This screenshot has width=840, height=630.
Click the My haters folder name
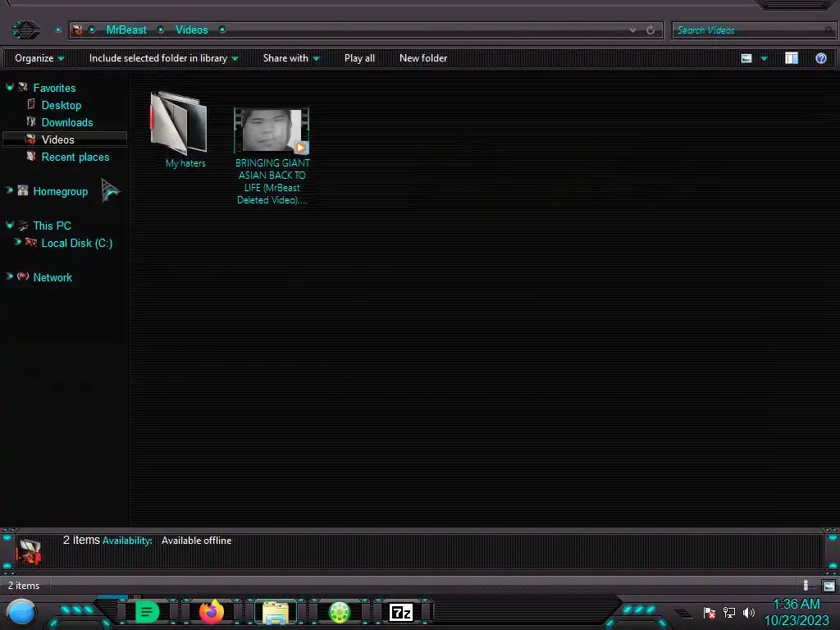[x=185, y=163]
